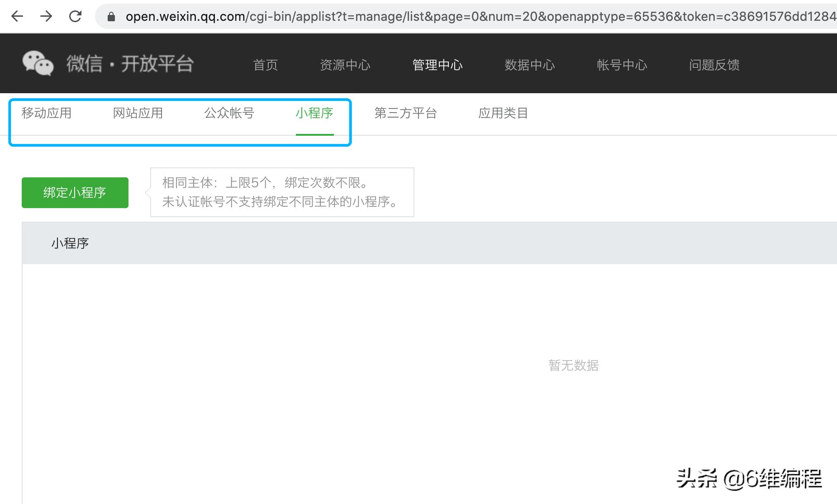
Task: Click the 小程序 list header
Action: 69,243
